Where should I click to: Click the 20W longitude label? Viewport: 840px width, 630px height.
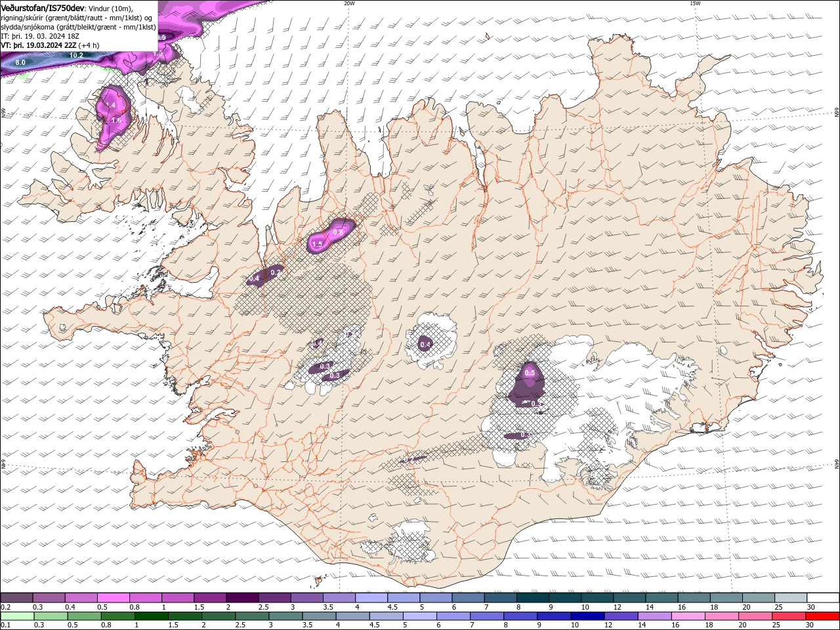coord(349,3)
